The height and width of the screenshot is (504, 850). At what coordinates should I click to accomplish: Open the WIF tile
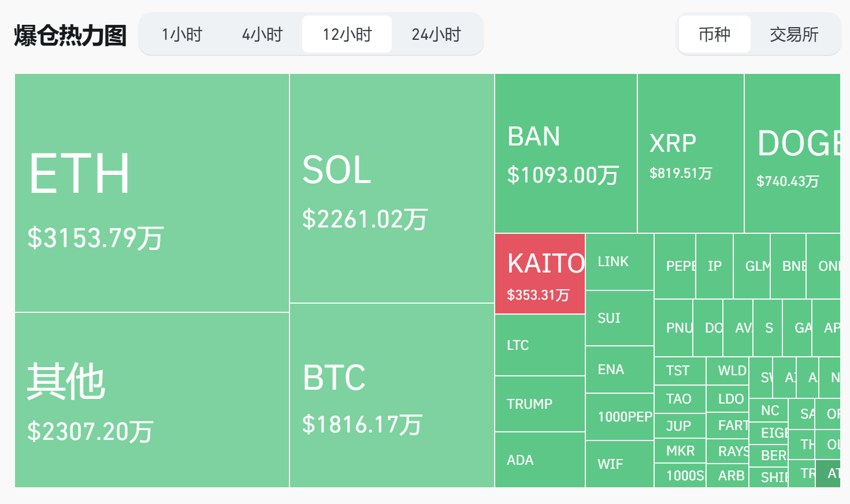click(x=619, y=463)
